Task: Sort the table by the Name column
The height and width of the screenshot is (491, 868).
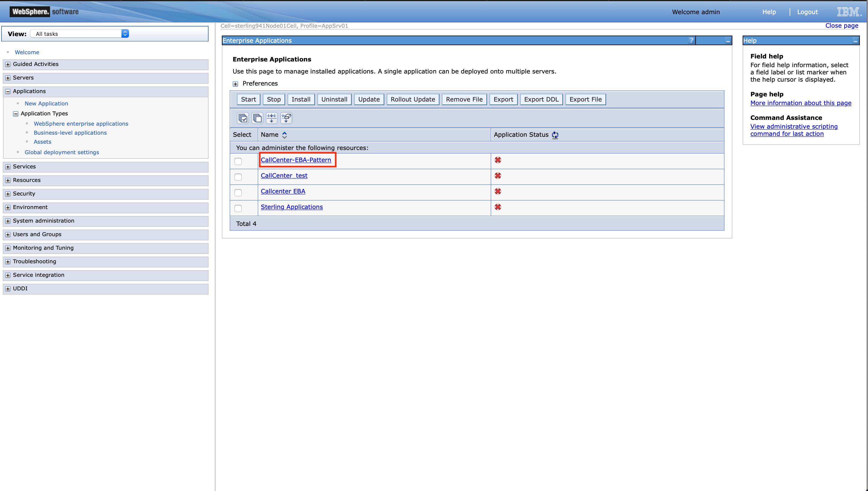Action: 285,135
